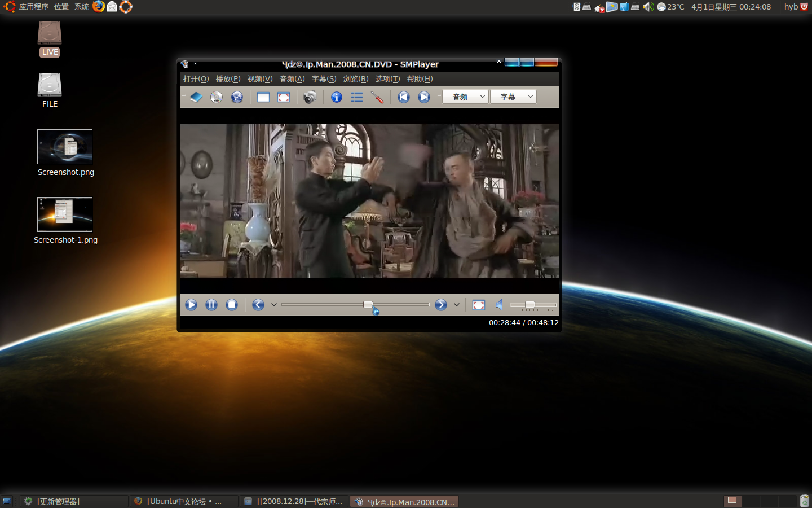The width and height of the screenshot is (812, 508).
Task: Switch to [2008.12.28]一代宗师 taskbar window
Action: pos(294,501)
